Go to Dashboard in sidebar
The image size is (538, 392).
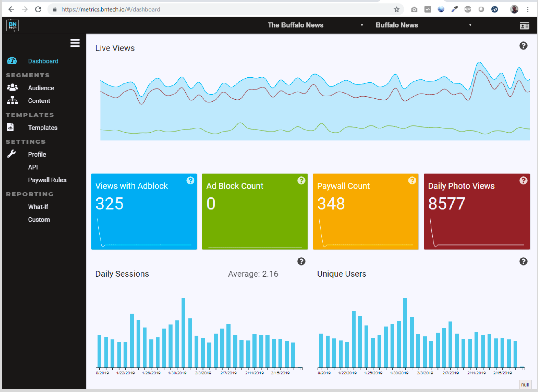[43, 61]
